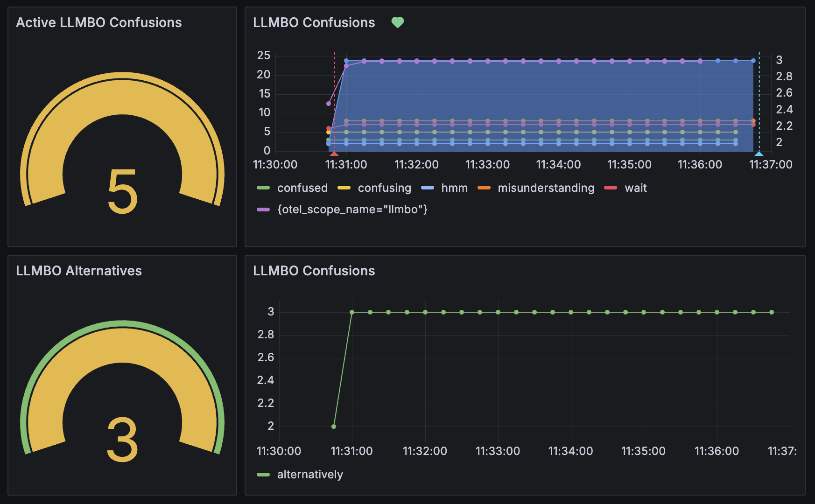This screenshot has width=815, height=504.
Task: Open the Active LLMBO Confusions panel title menu
Action: (x=99, y=22)
